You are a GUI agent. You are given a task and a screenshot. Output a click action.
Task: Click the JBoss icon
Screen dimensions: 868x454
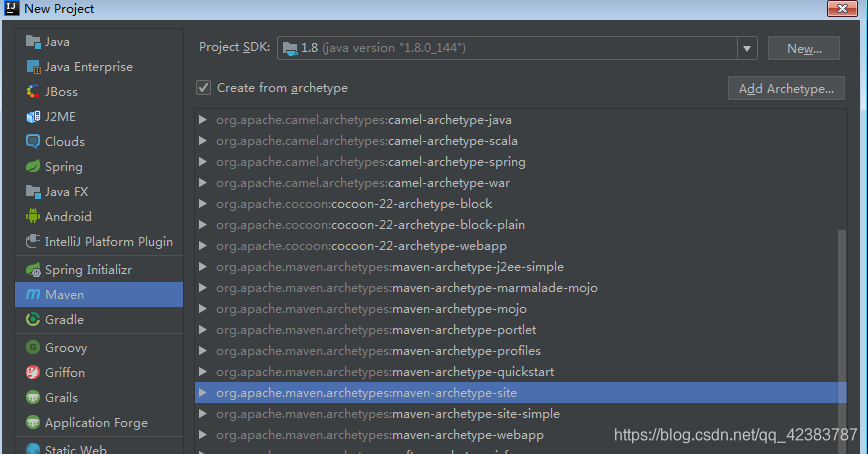click(33, 91)
